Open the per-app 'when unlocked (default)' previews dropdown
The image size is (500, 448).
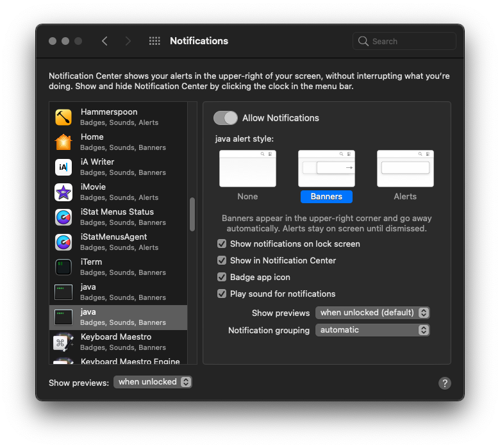[x=372, y=313]
